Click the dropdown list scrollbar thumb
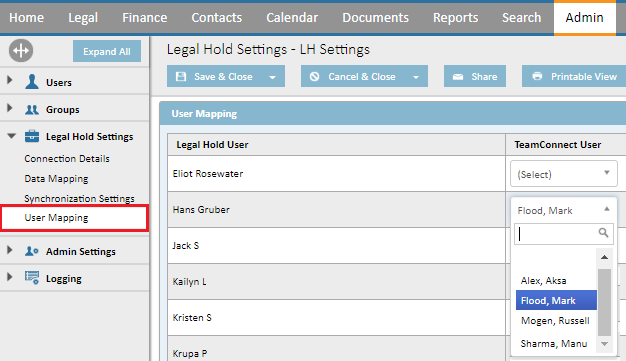This screenshot has width=626, height=361. click(x=604, y=302)
